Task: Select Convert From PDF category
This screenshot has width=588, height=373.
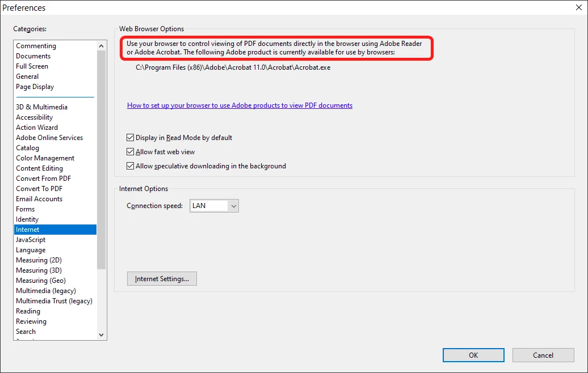Action: tap(55, 179)
